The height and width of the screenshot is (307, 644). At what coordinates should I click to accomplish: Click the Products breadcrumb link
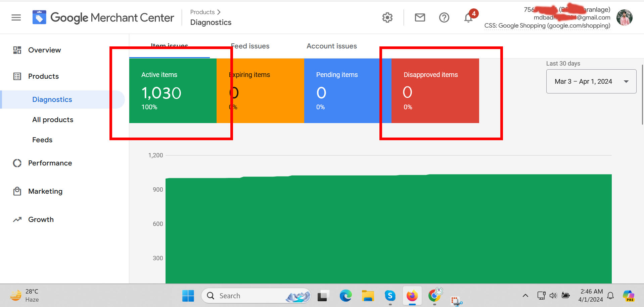point(202,12)
